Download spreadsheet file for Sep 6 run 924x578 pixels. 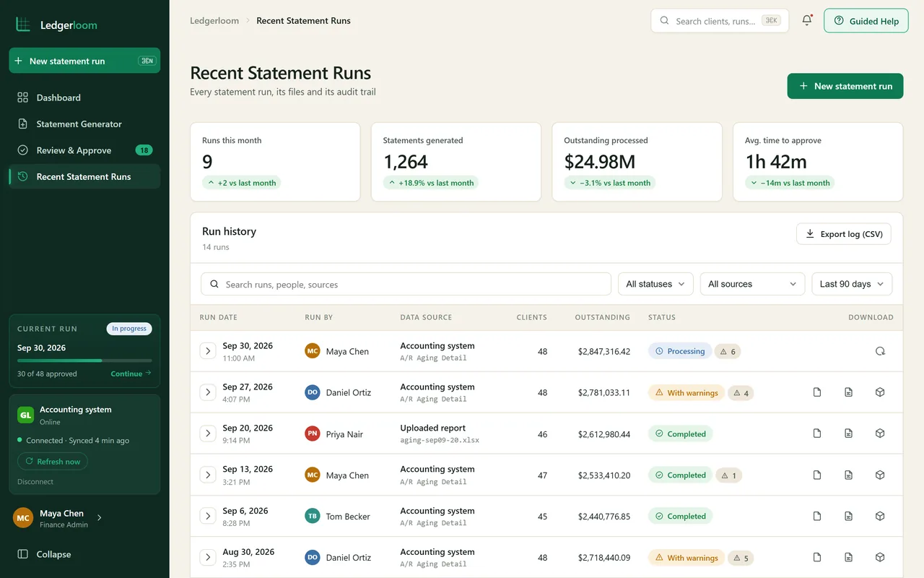coord(849,516)
